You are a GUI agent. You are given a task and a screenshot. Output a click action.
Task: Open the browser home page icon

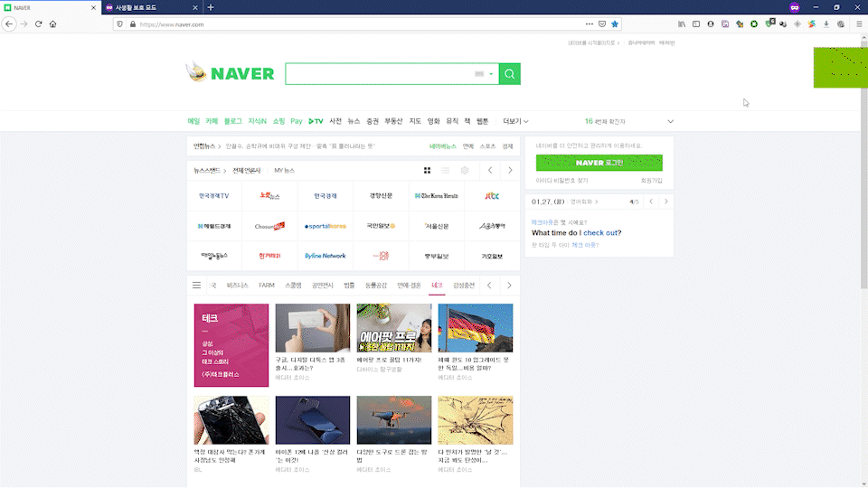[x=53, y=23]
